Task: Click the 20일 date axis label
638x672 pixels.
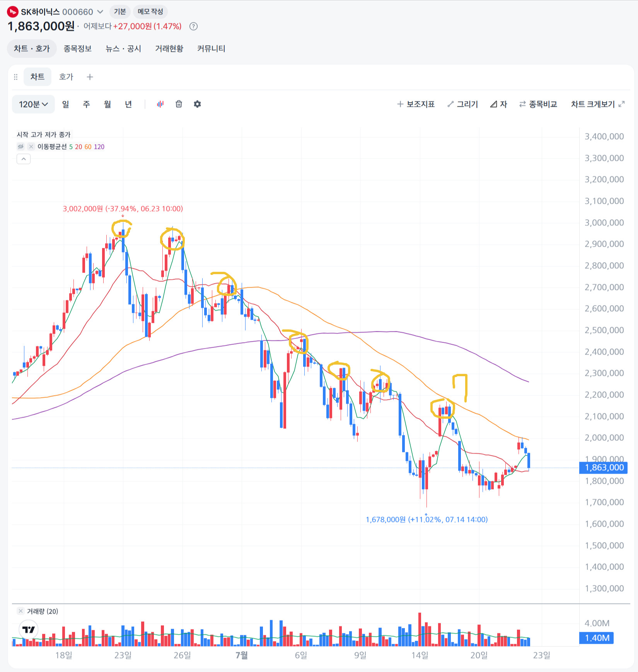Action: (x=479, y=655)
